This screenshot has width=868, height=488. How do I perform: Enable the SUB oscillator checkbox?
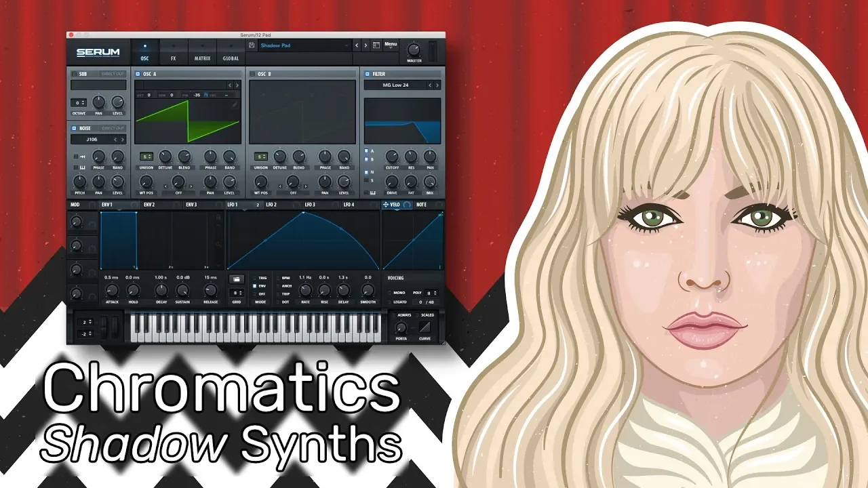point(73,74)
